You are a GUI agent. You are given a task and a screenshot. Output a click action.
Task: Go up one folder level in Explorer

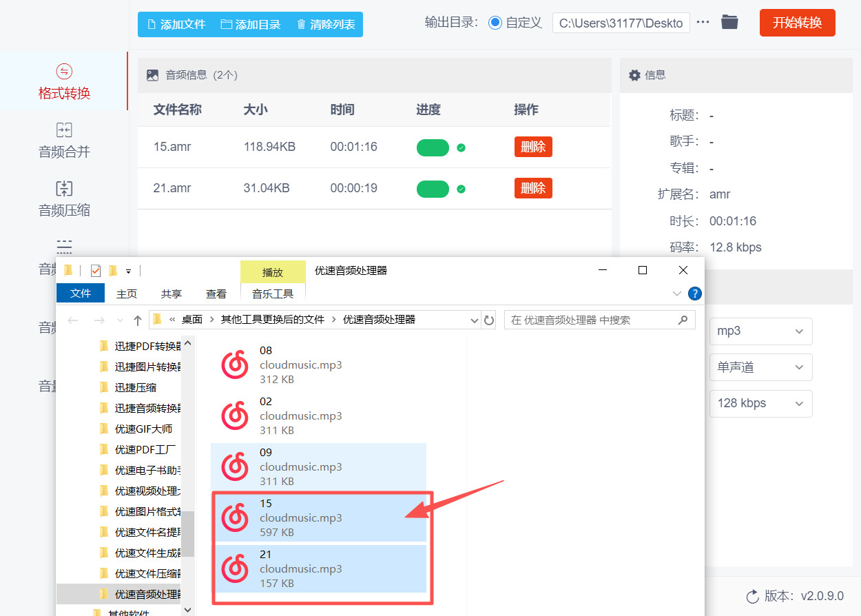click(138, 320)
